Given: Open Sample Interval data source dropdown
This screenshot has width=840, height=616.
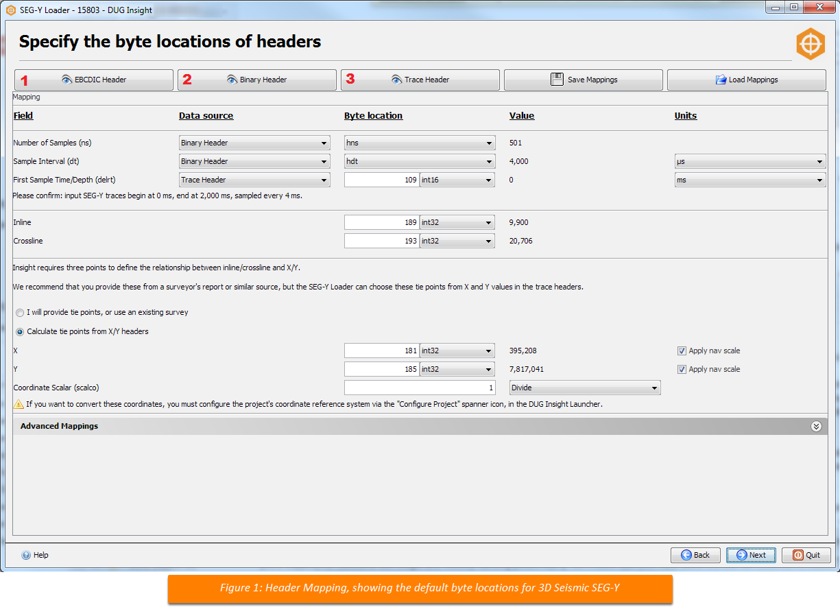Looking at the screenshot, I should click(x=254, y=161).
